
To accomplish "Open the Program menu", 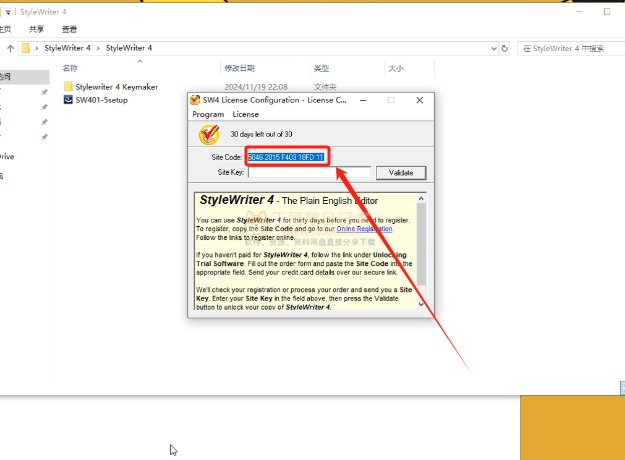I will tap(208, 115).
